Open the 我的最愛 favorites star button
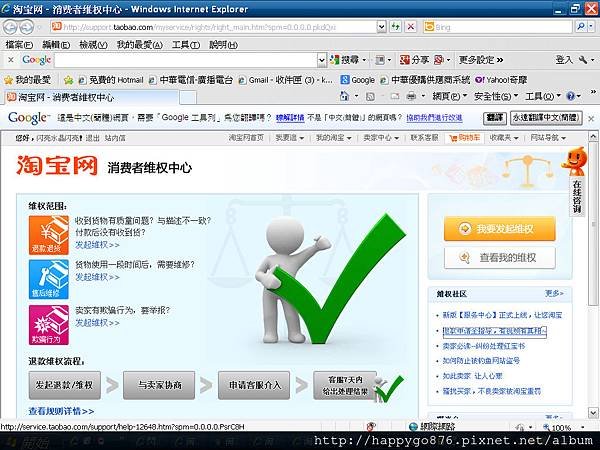Viewport: 600px width, 450px height. [x=27, y=80]
